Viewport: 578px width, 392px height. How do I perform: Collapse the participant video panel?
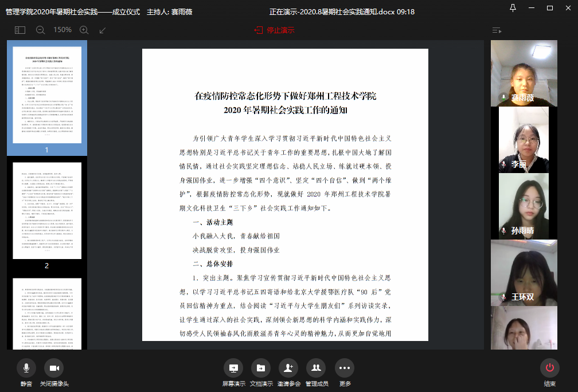tap(497, 30)
